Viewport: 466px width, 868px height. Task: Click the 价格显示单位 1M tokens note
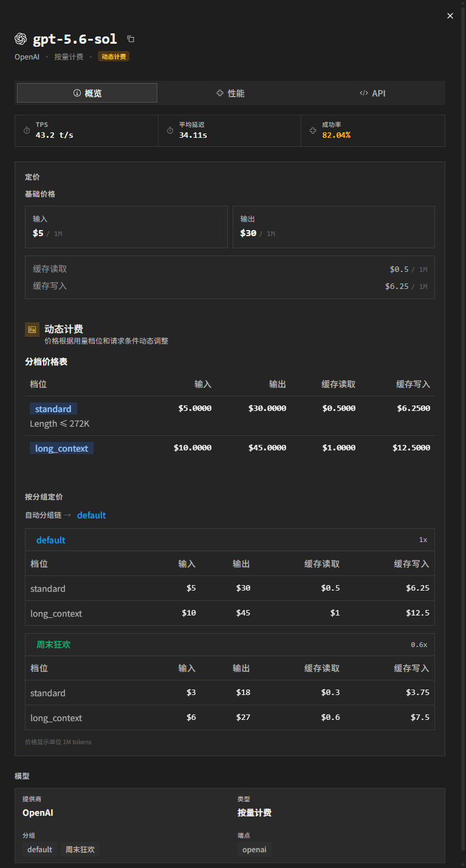[58, 742]
